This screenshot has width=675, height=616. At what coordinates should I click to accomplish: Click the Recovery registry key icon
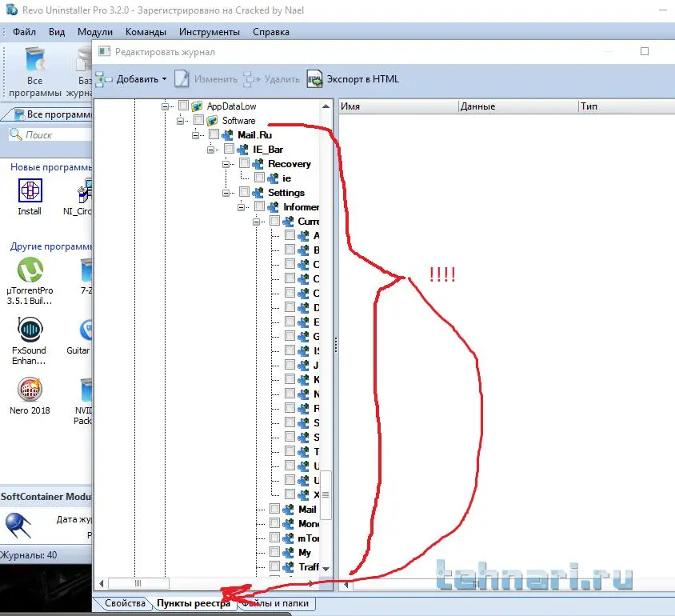coord(258,163)
